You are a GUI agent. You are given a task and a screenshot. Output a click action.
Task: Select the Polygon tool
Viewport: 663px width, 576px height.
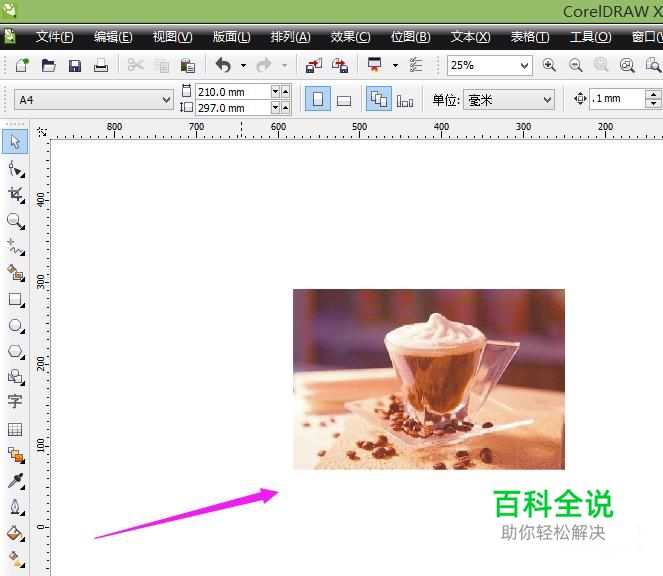16,351
